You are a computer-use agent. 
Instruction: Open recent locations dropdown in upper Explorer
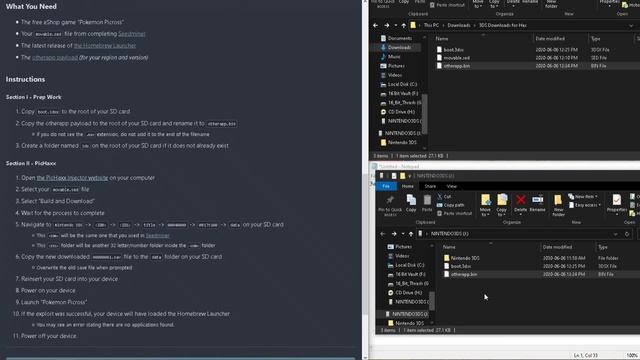pos(396,25)
